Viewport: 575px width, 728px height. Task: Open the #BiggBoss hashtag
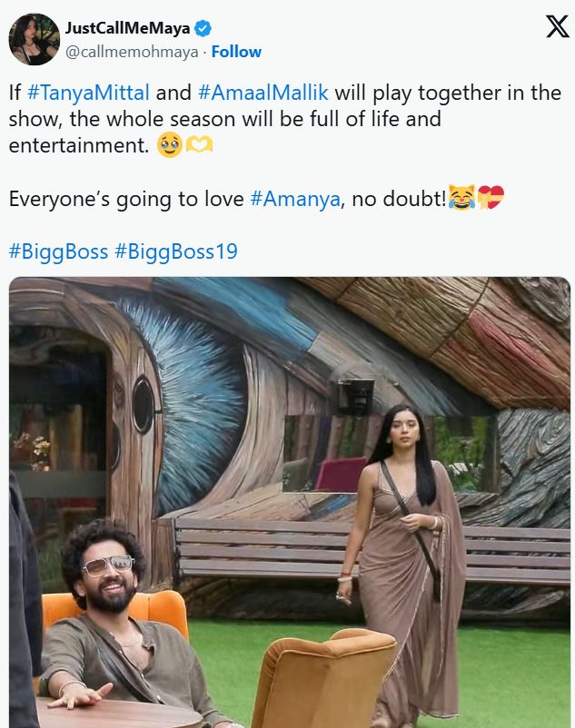(x=58, y=251)
